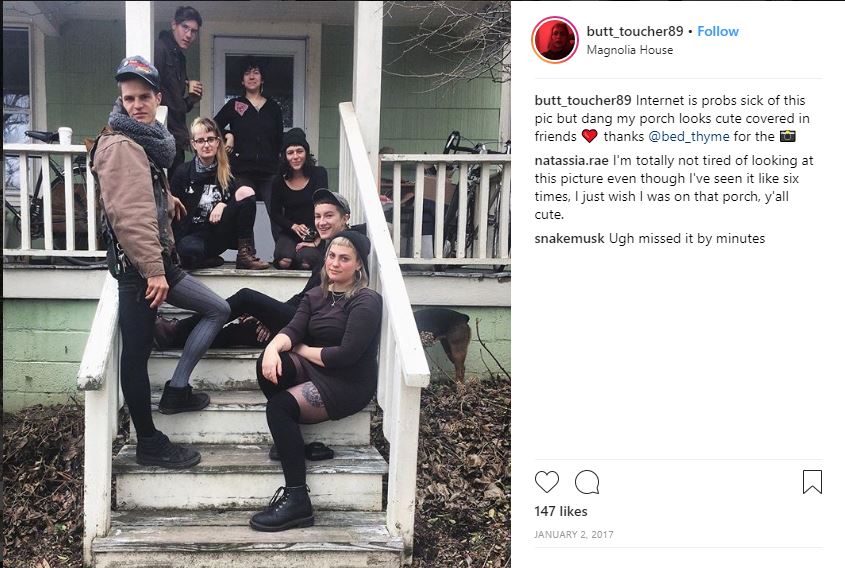Click the natassia.rae comment text
This screenshot has width=845, height=568.
[x=674, y=187]
